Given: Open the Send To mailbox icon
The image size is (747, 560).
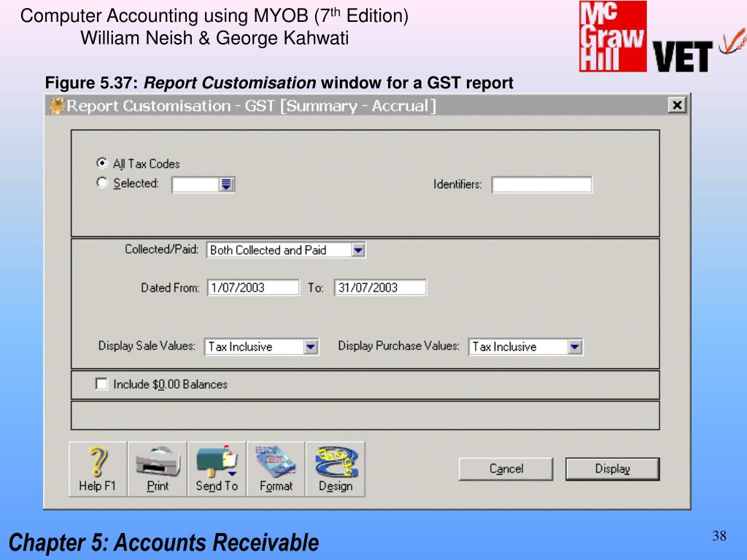Looking at the screenshot, I should [217, 469].
